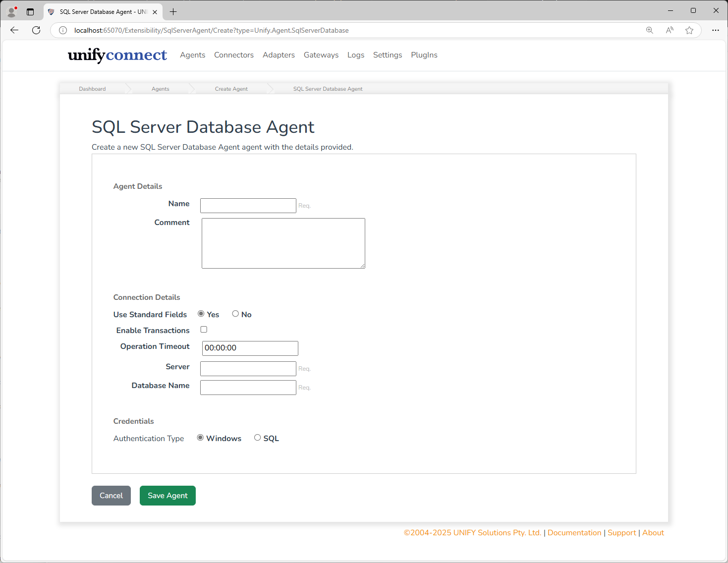
Task: Select No for Use Standard Fields
Action: pos(236,314)
